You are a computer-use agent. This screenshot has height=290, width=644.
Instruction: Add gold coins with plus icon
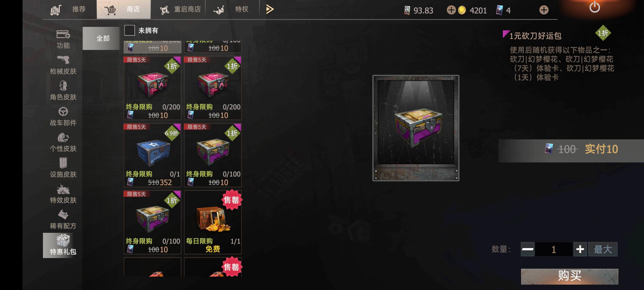point(451,10)
